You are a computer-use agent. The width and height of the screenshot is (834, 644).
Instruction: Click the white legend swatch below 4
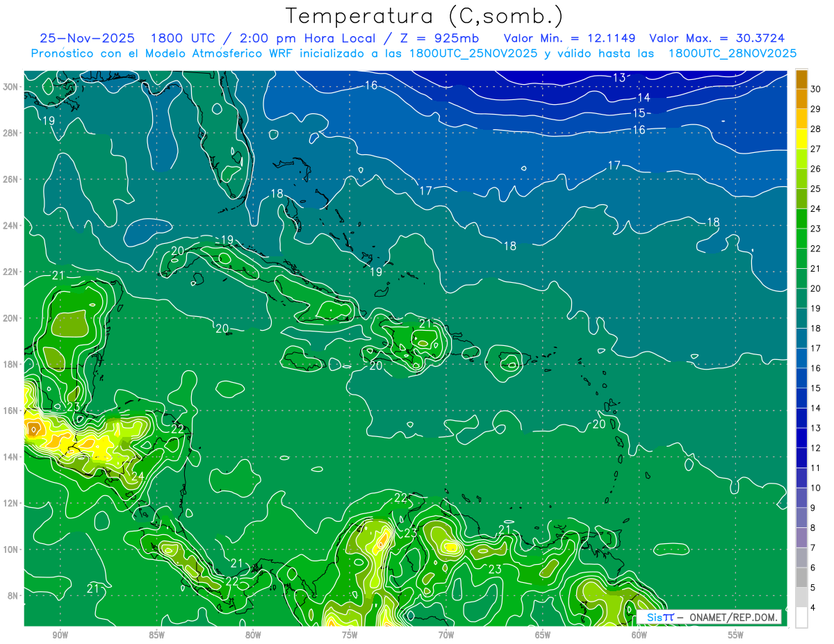[x=801, y=618]
